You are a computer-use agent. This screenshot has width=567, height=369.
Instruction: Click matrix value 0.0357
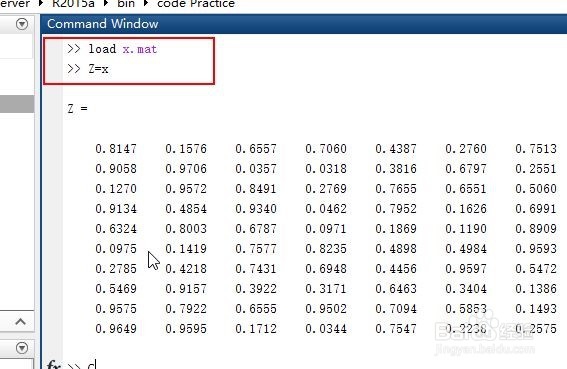256,169
